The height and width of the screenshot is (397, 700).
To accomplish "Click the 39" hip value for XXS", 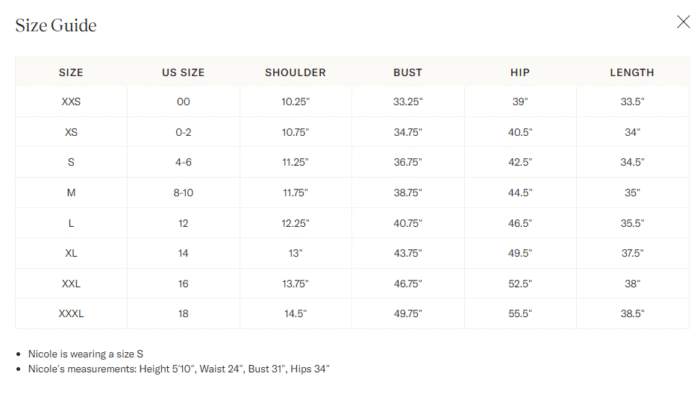I will tap(520, 102).
